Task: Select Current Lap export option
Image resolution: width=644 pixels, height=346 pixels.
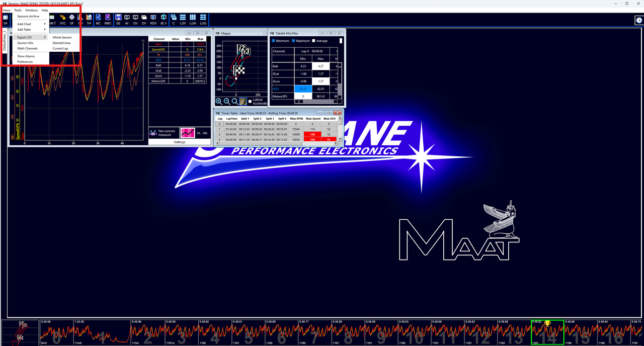Action: pyautogui.click(x=60, y=49)
